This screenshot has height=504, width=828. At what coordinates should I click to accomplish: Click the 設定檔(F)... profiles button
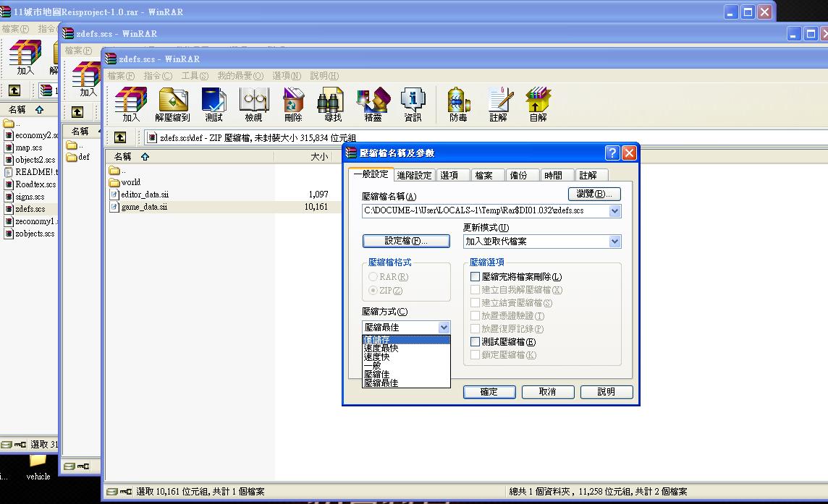point(406,241)
